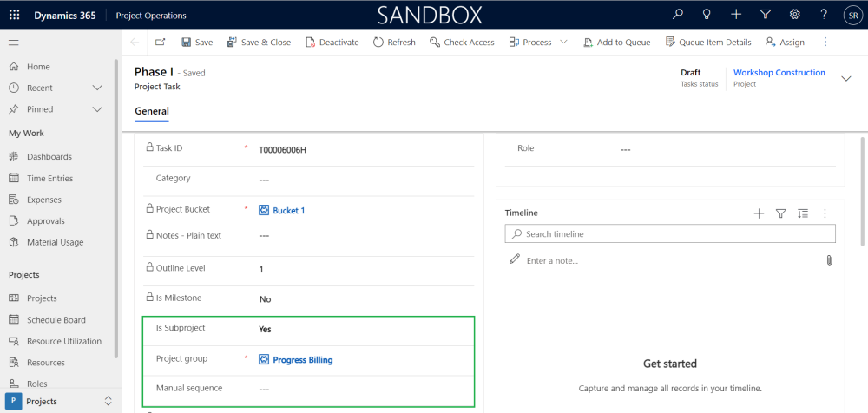Click the Dynamics 365 brand link

(65, 16)
